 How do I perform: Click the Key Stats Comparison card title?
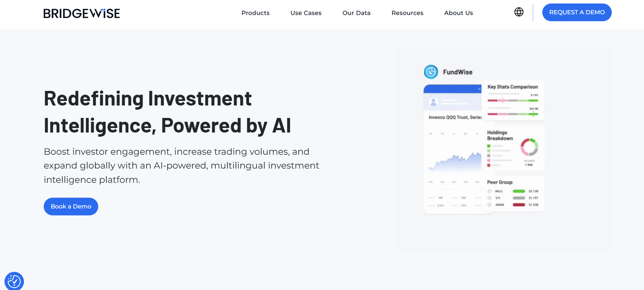(512, 87)
